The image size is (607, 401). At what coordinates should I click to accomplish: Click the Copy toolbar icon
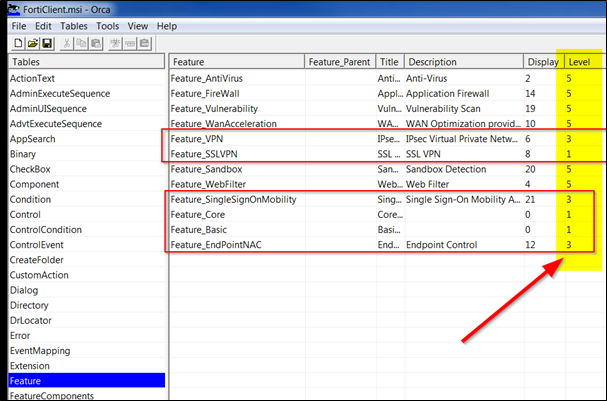coord(81,43)
